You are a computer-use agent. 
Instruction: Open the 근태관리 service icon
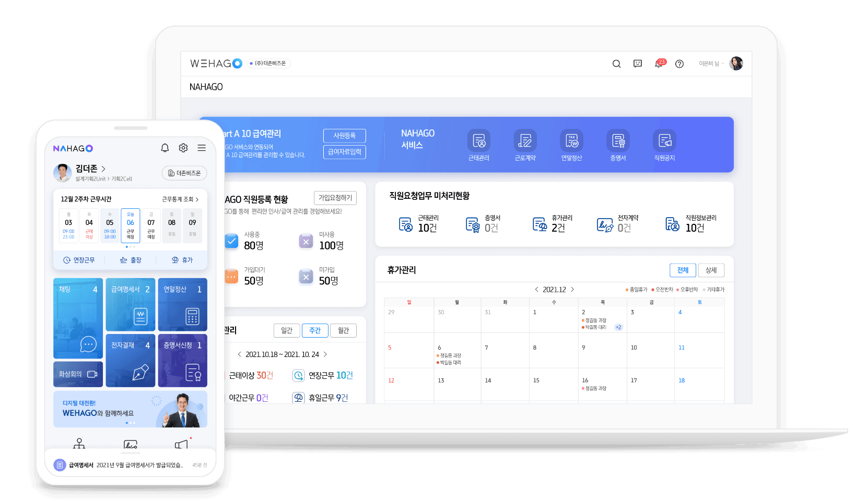(x=479, y=140)
